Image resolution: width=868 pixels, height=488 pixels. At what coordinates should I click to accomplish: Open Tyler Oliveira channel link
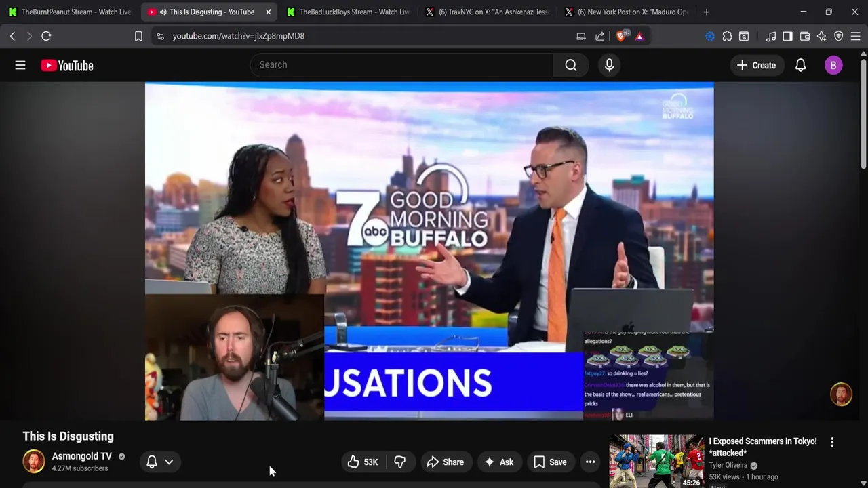point(728,465)
